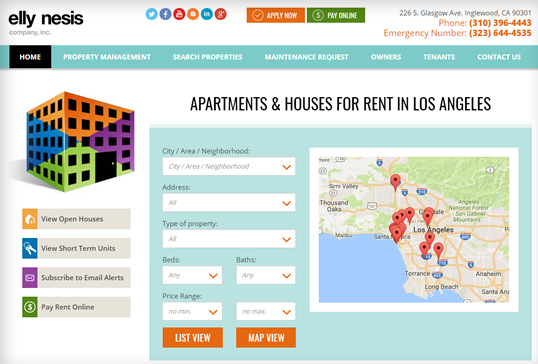The height and width of the screenshot is (364, 538).
Task: Open the Blogger social icon
Action: [x=193, y=14]
